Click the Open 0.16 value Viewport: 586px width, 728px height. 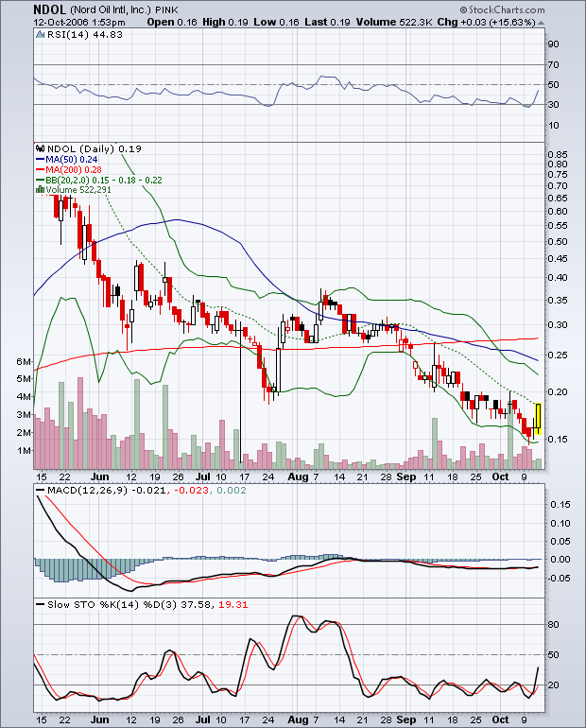(x=172, y=23)
